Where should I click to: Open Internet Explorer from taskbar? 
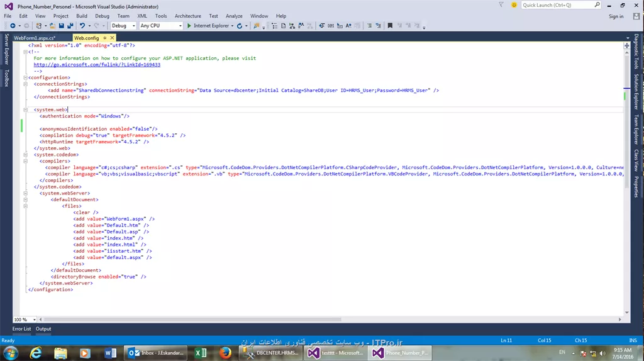pos(36,353)
